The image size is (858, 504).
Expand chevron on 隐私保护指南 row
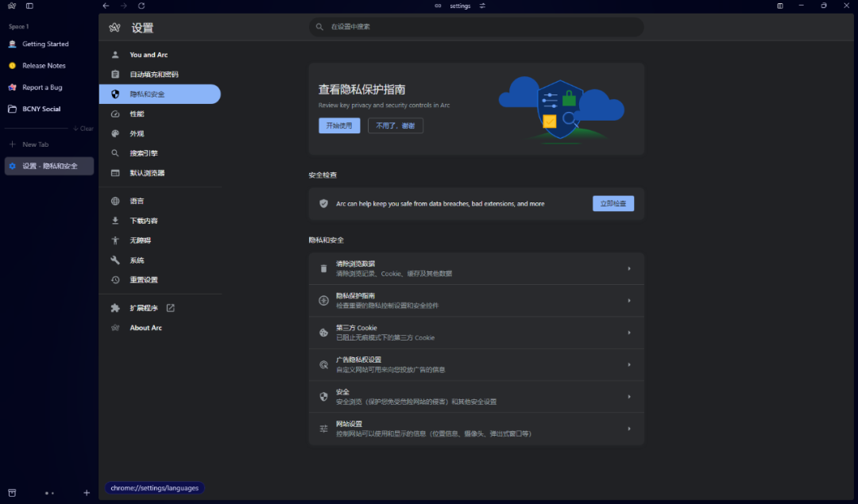[x=628, y=301]
